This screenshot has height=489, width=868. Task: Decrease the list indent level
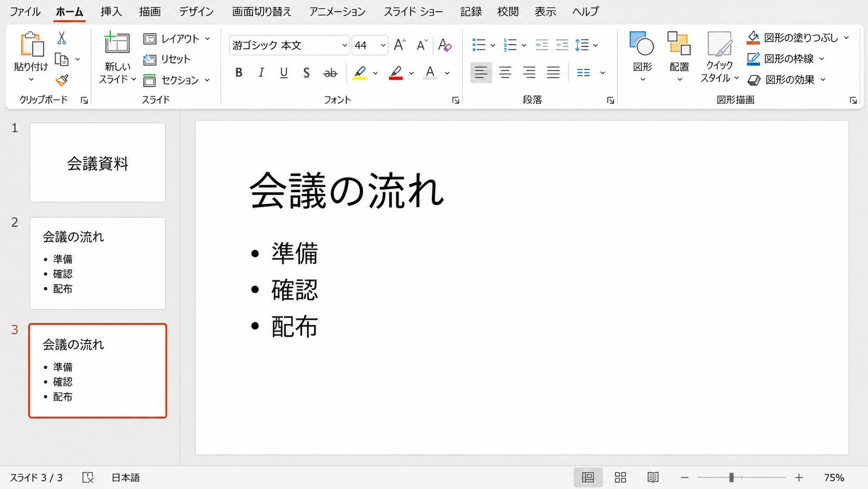[541, 45]
